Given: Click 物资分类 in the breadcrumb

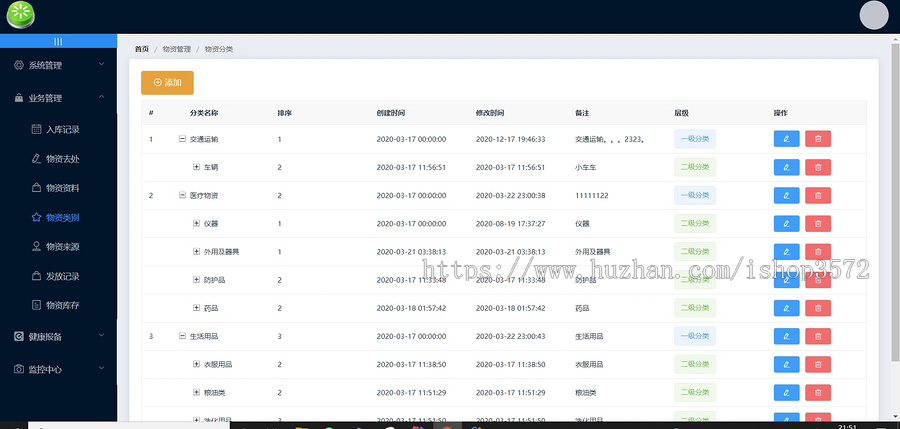Looking at the screenshot, I should pos(219,49).
